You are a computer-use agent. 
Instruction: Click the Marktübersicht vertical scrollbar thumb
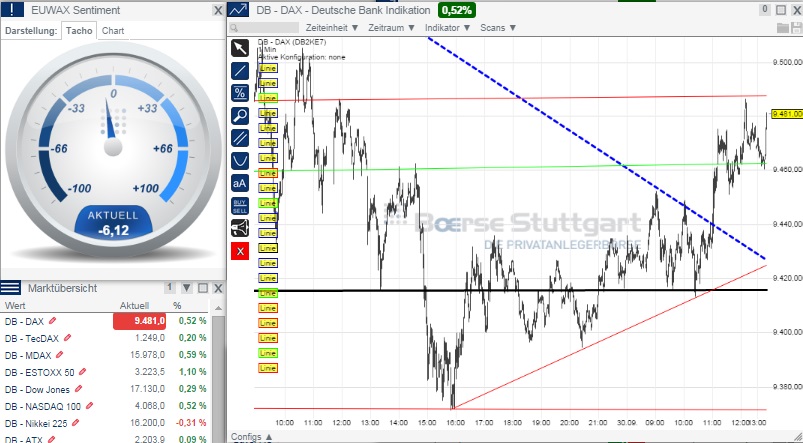(218, 378)
